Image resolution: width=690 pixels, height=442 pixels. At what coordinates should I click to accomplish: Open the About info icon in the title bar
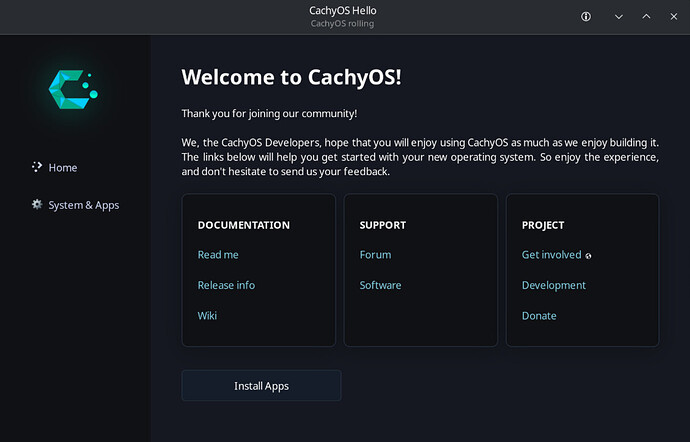[586, 17]
